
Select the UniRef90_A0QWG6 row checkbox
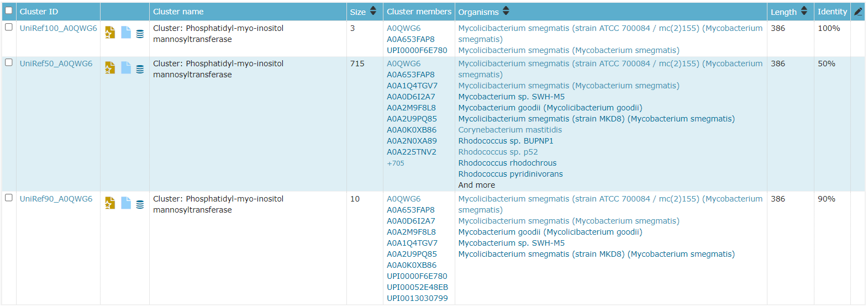point(9,198)
